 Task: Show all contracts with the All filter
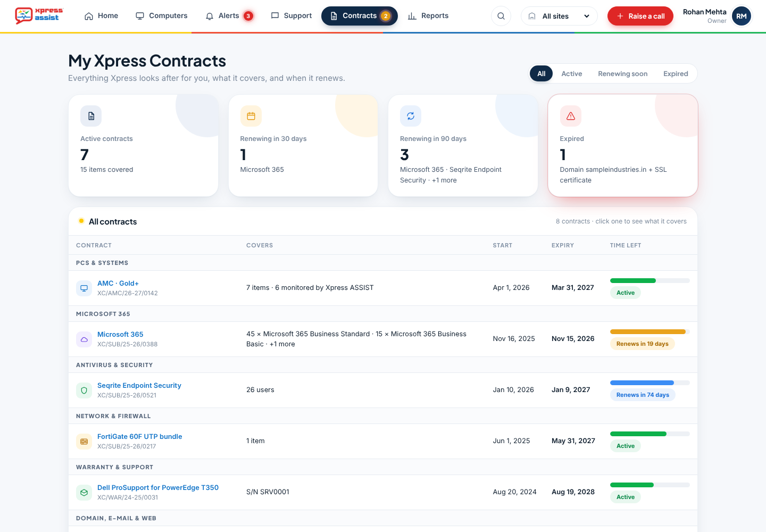tap(542, 74)
